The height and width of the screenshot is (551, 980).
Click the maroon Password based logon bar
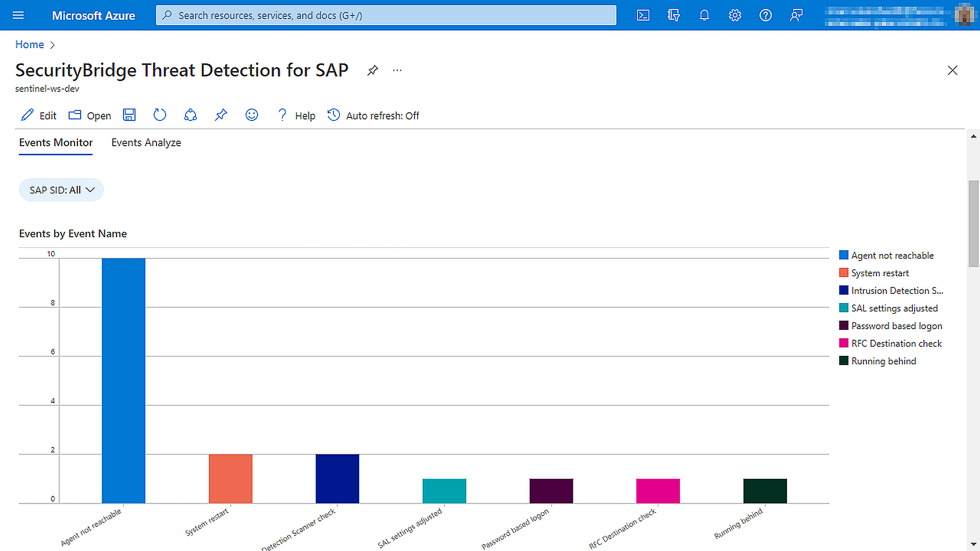[x=551, y=491]
